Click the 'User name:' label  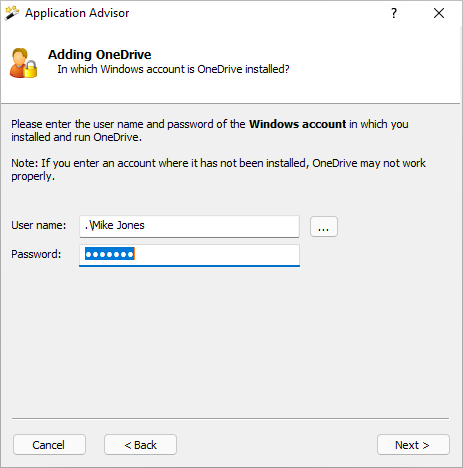[x=39, y=225]
